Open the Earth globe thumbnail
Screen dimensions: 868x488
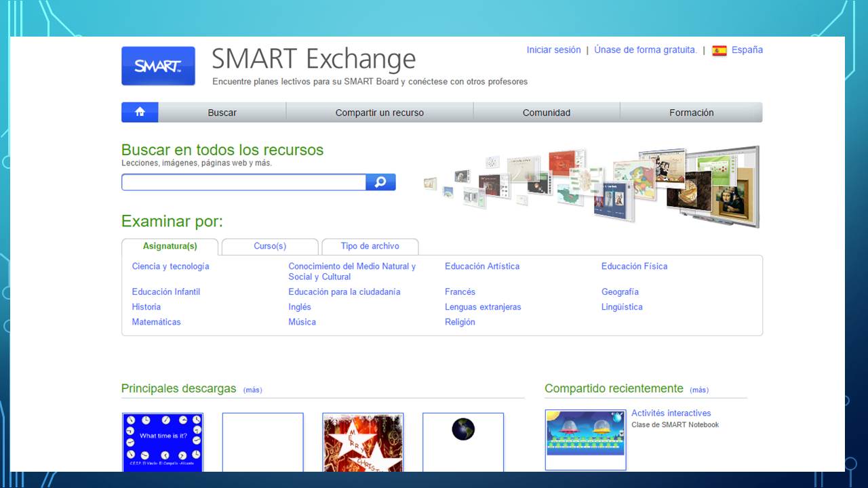coord(463,442)
